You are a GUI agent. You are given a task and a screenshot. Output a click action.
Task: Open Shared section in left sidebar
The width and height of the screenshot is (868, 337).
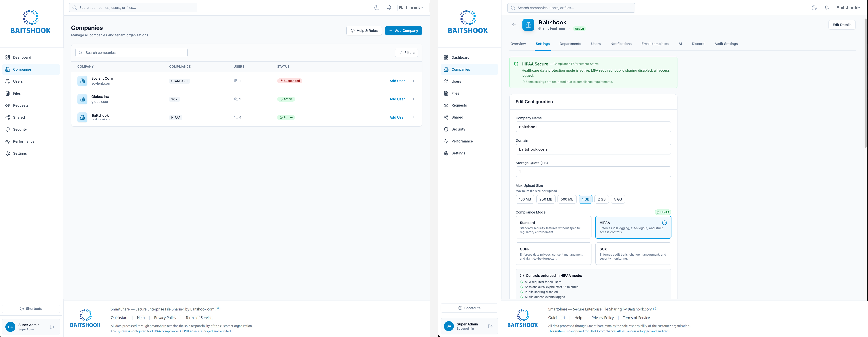(19, 117)
